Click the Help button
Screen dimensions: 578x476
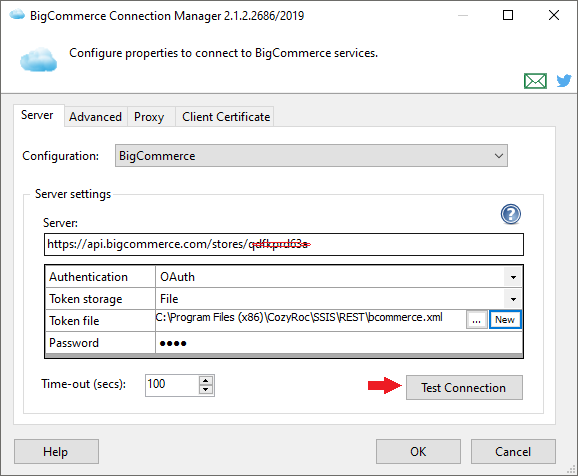point(56,451)
